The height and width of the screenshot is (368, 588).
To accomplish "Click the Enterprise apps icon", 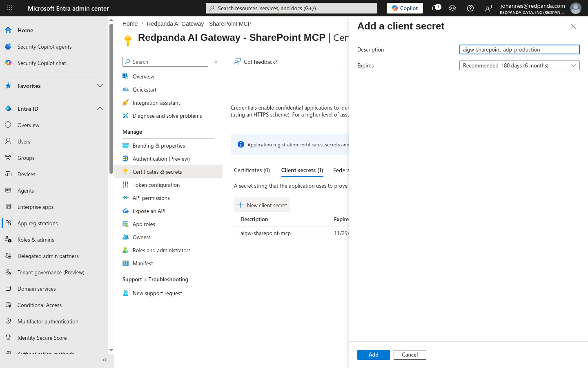I will (x=8, y=207).
